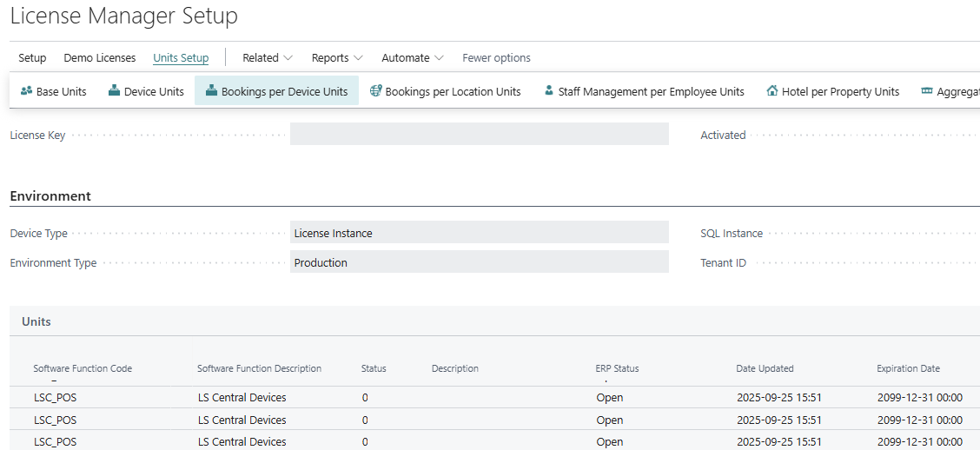Click the Bookings per Location Units globe icon
Image resolution: width=980 pixels, height=450 pixels.
click(x=375, y=91)
